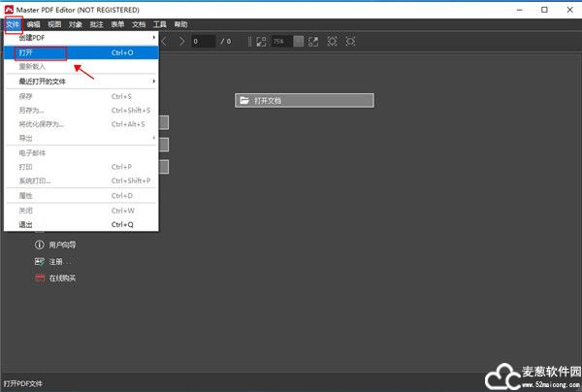Click the 用户向导 info icon
This screenshot has height=392, width=582.
[x=40, y=245]
